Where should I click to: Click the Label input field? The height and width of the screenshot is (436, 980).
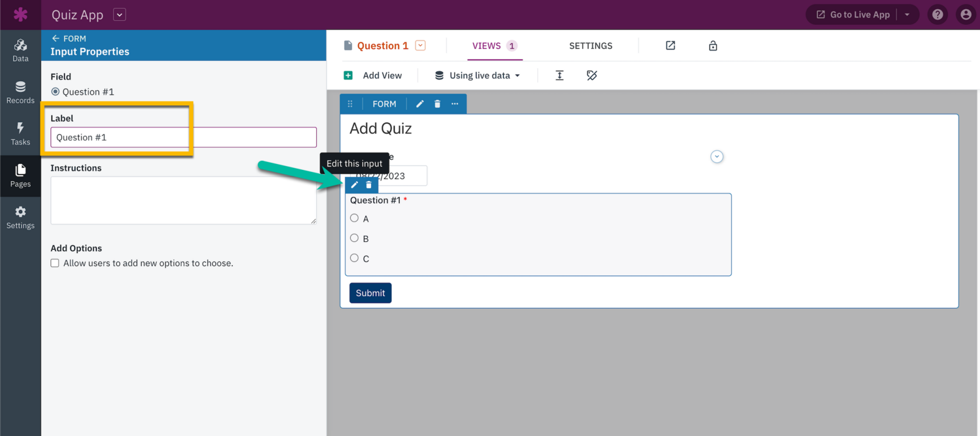coord(184,137)
